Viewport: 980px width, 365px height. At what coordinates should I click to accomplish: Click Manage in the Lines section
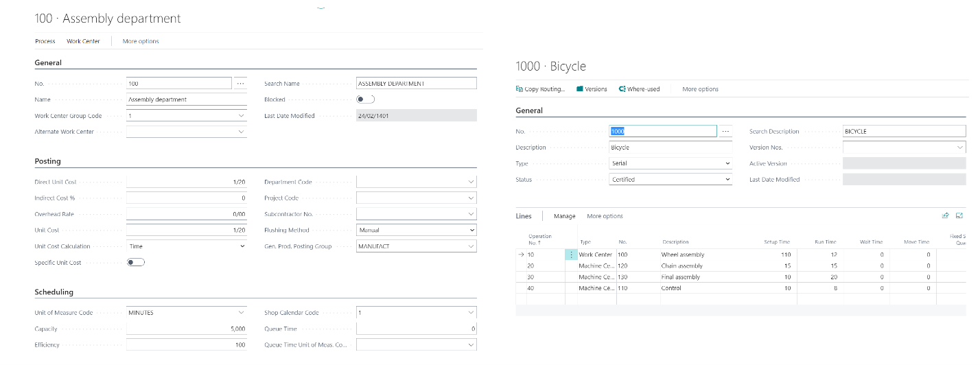pos(564,216)
